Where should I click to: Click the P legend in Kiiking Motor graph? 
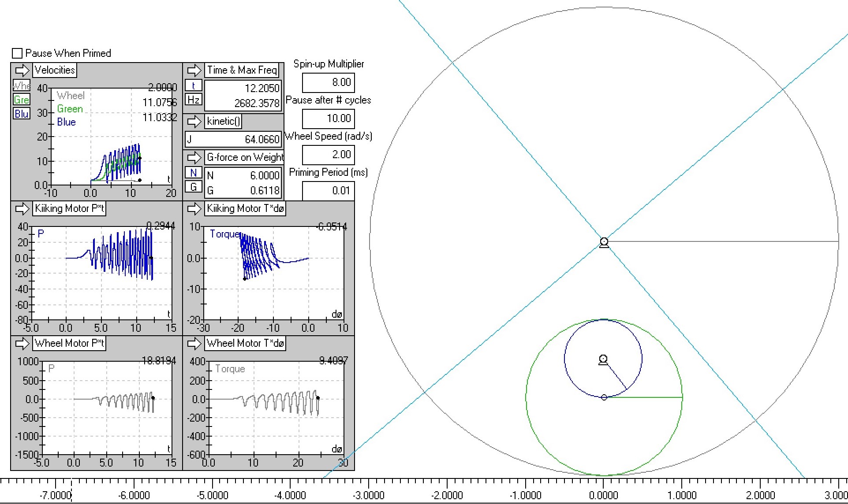[x=41, y=233]
